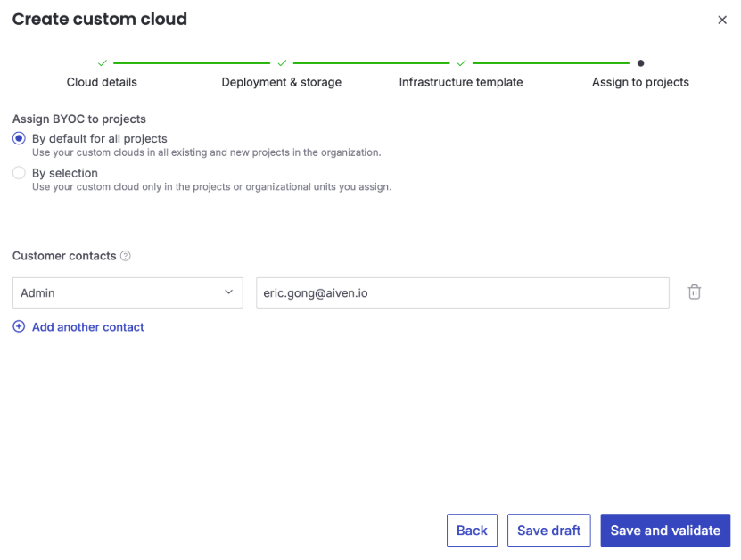Go to the Cloud details step
This screenshot has width=741, height=560.
tap(102, 82)
